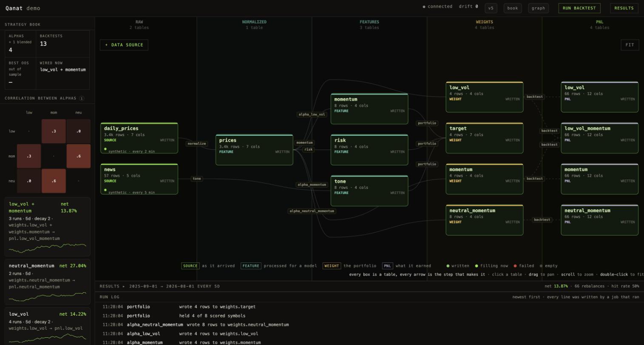Select the low_vol WEIGHT table node

point(485,97)
